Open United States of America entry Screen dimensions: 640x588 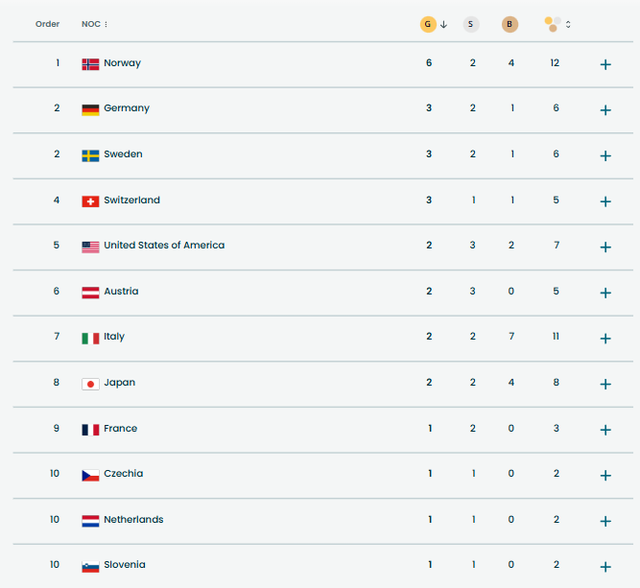(164, 246)
